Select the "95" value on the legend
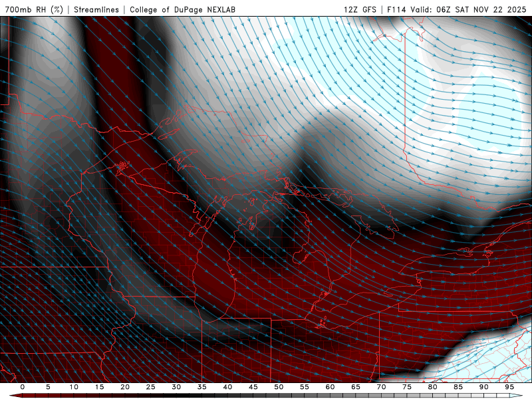The image size is (532, 399). click(509, 387)
